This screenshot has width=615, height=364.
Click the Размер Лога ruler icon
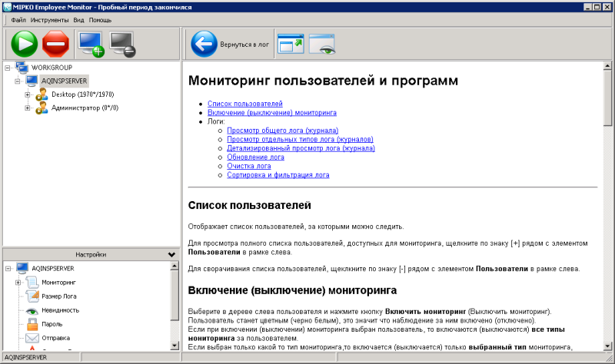pyautogui.click(x=32, y=296)
